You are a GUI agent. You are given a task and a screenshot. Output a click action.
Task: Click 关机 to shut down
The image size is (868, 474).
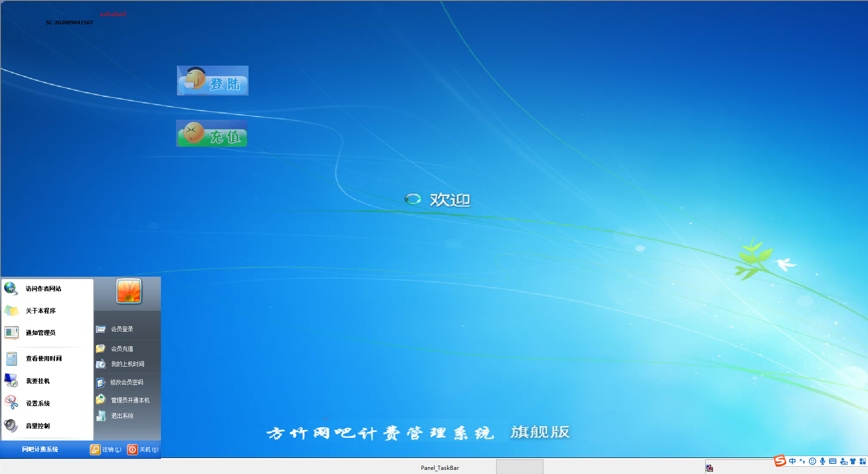pyautogui.click(x=144, y=450)
